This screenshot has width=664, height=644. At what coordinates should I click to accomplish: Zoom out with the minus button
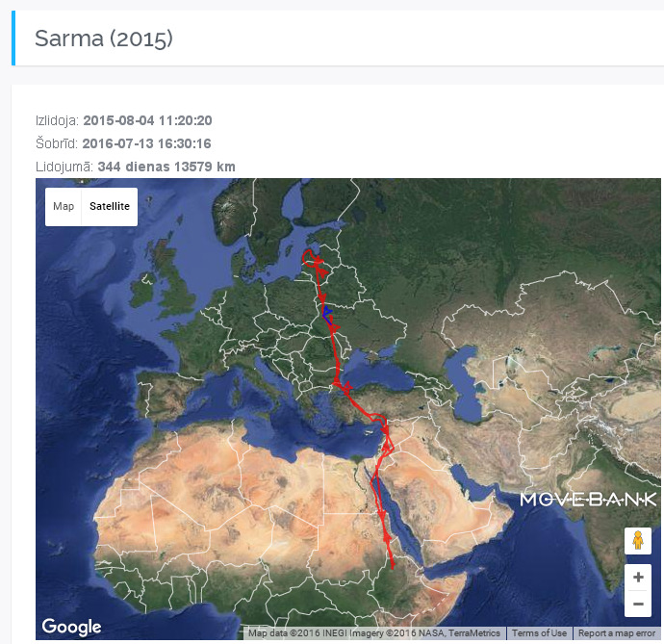coord(637,605)
